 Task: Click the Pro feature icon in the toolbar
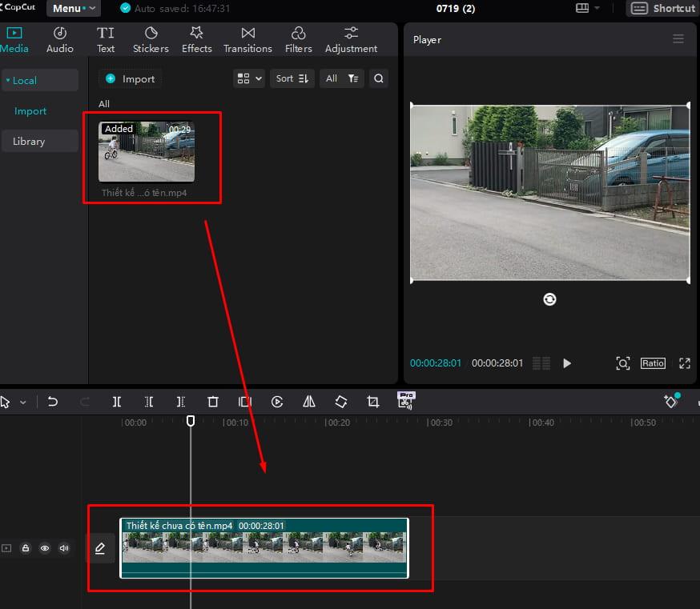[x=406, y=402]
